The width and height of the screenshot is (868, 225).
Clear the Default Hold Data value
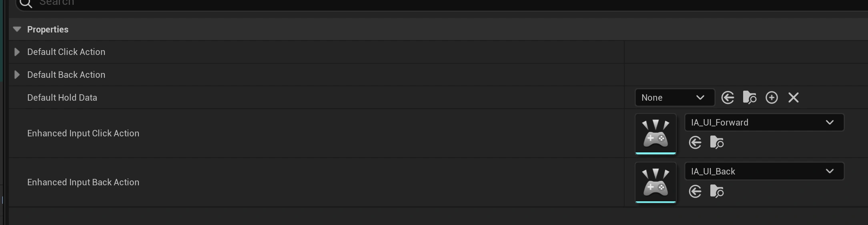[793, 97]
